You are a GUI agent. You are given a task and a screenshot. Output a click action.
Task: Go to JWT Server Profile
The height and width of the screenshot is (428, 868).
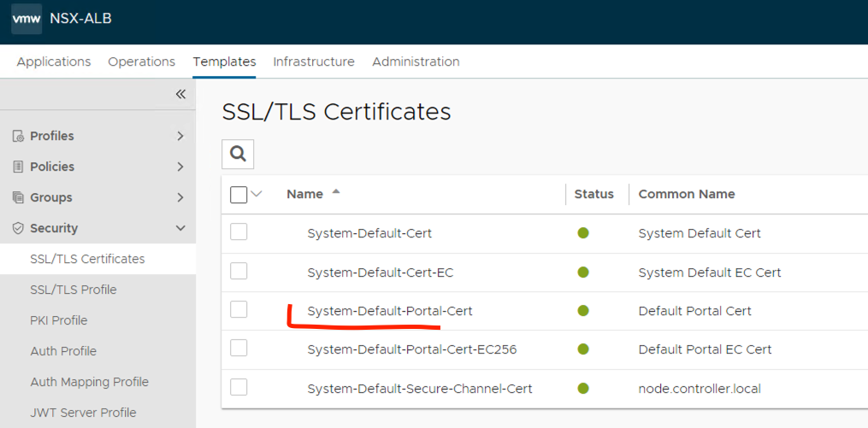tap(83, 413)
